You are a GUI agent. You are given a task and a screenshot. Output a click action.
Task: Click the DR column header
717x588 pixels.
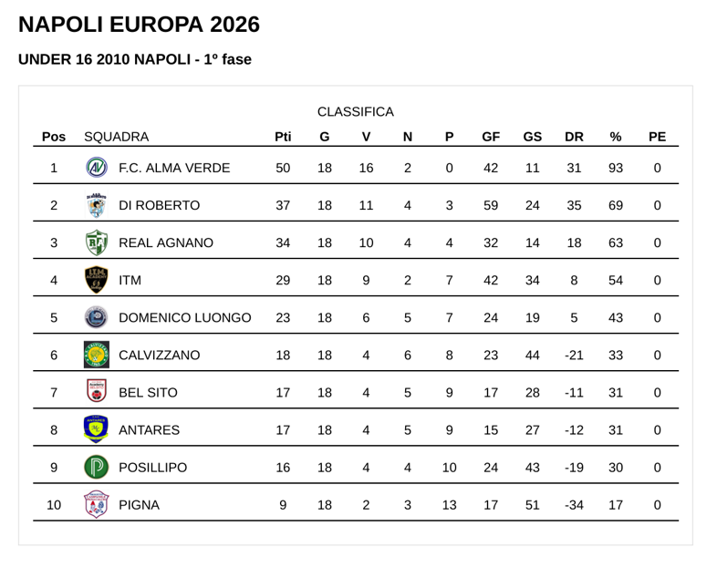point(574,137)
